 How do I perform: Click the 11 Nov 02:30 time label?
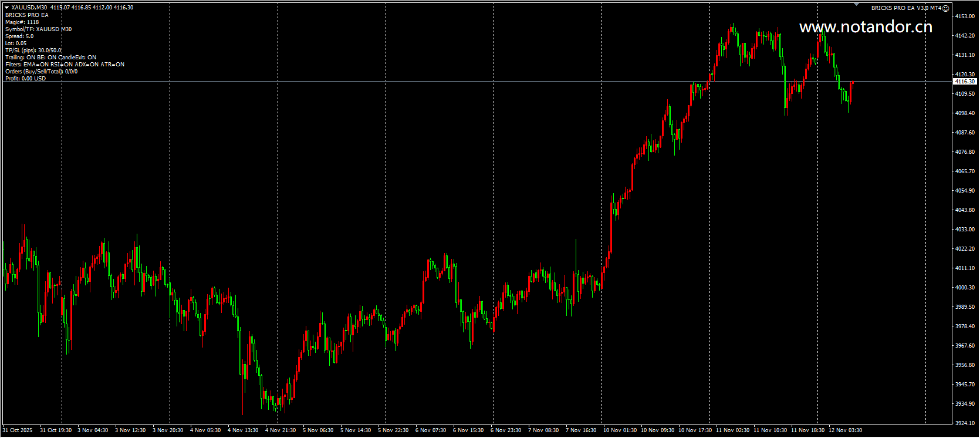[732, 430]
